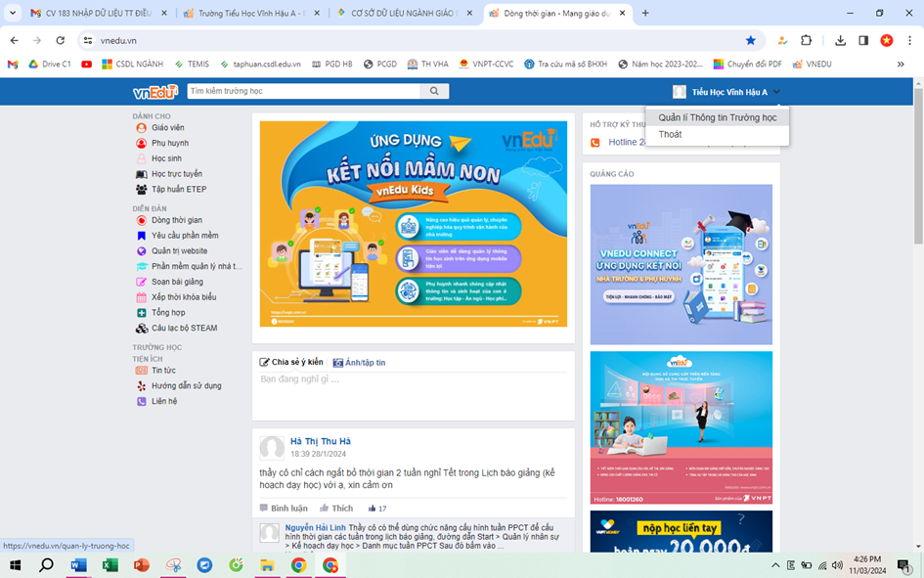
Task: Show the 17 likes count
Action: tap(377, 508)
